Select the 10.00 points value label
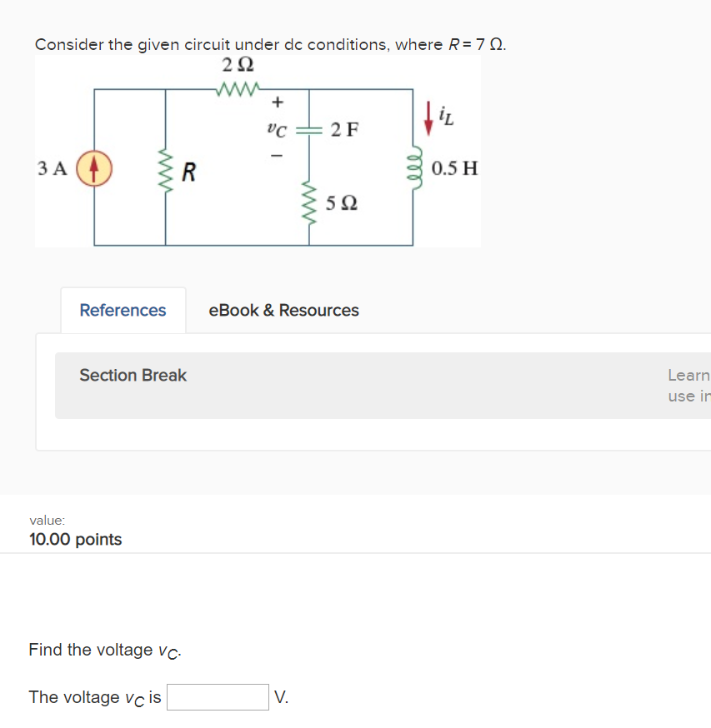 click(76, 539)
